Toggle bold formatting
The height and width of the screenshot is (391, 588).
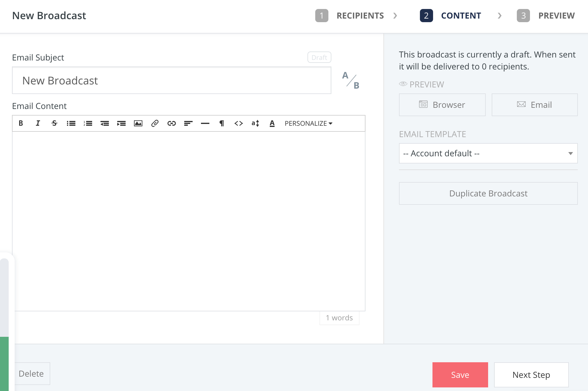click(21, 123)
